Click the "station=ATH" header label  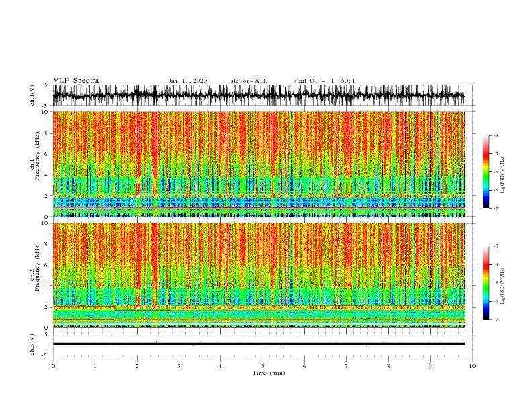tap(249, 81)
